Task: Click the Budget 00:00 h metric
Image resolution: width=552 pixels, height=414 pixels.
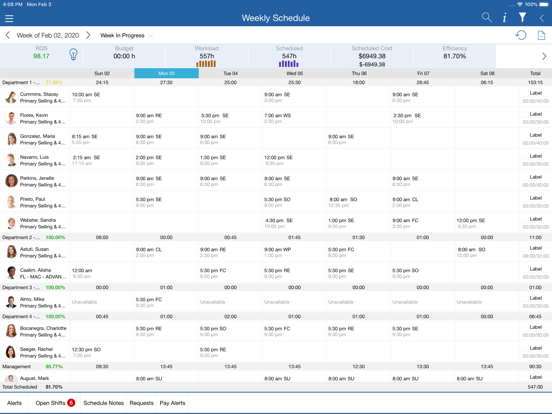Action: (x=124, y=56)
